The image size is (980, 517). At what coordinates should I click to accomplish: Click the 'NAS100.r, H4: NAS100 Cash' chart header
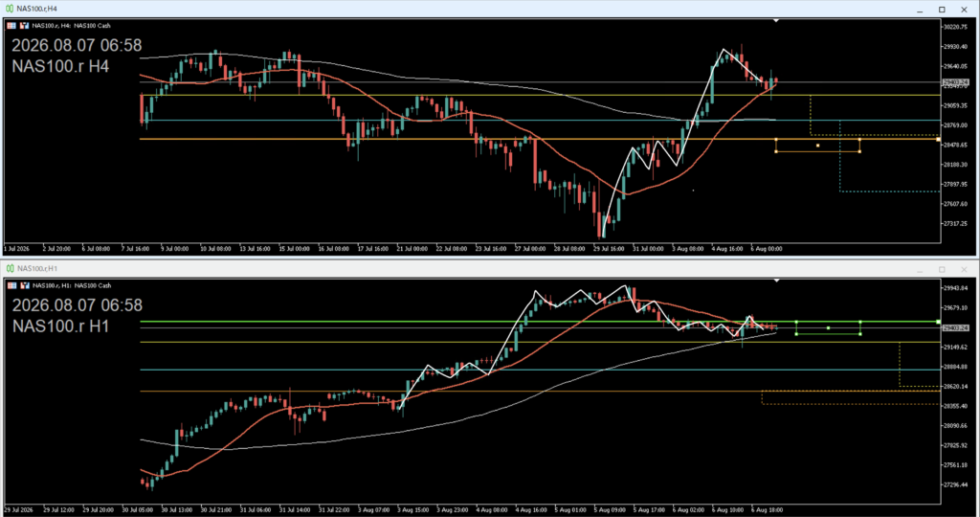[71, 26]
